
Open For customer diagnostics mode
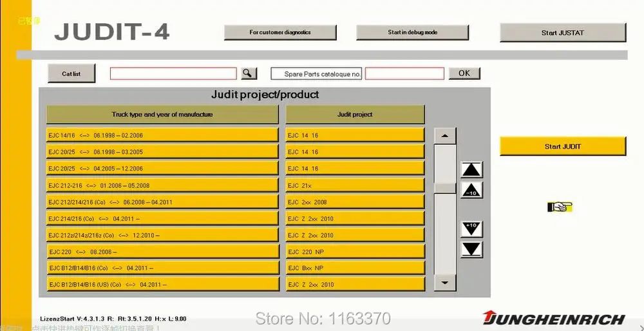280,32
